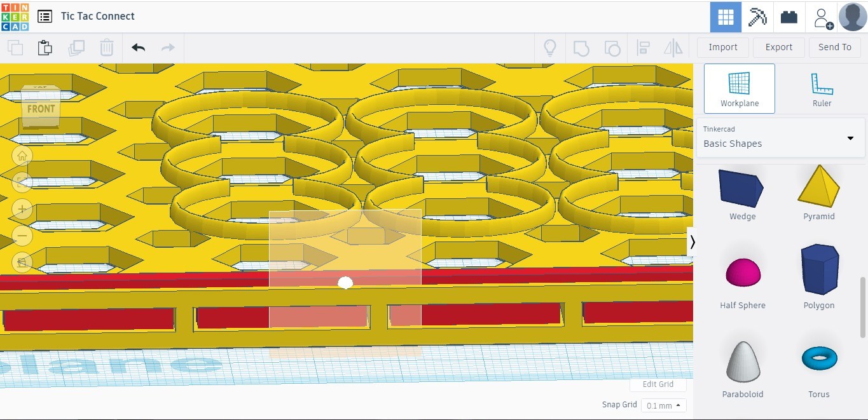Viewport: 868px width, 420px height.
Task: Redo the last action
Action: click(x=168, y=48)
